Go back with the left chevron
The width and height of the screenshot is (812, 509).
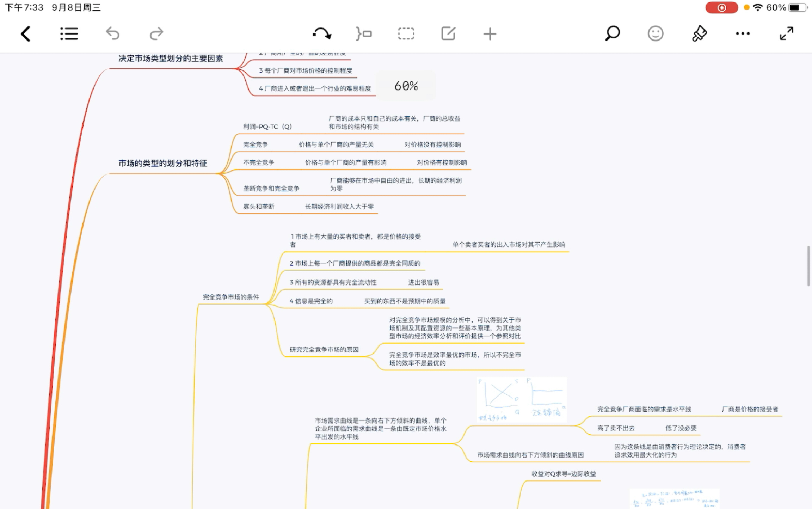(26, 34)
